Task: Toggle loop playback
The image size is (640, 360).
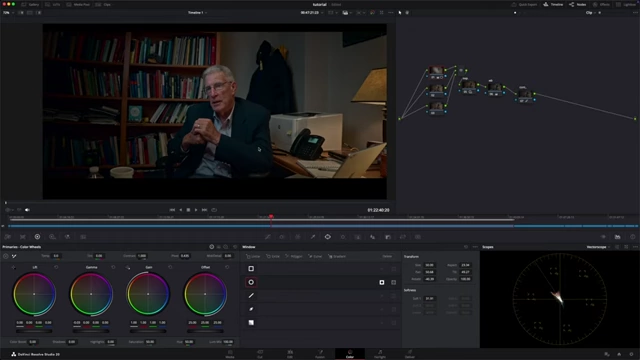Action: coord(214,210)
